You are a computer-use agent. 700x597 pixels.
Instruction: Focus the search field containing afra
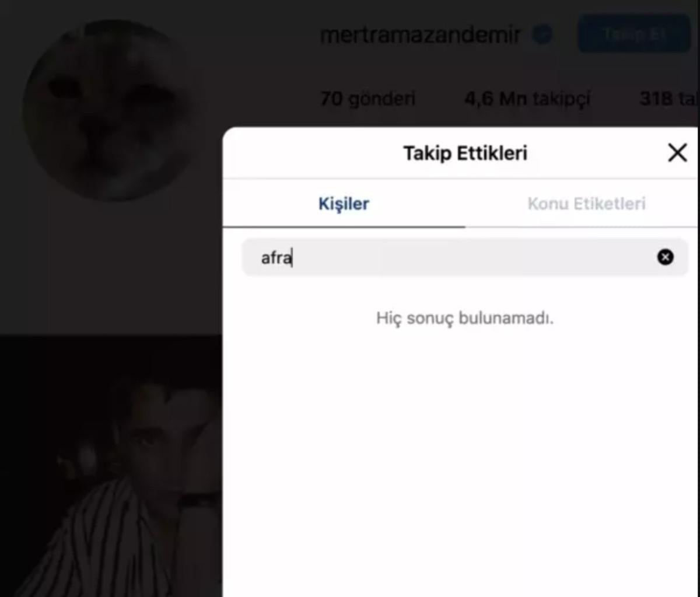tap(465, 257)
